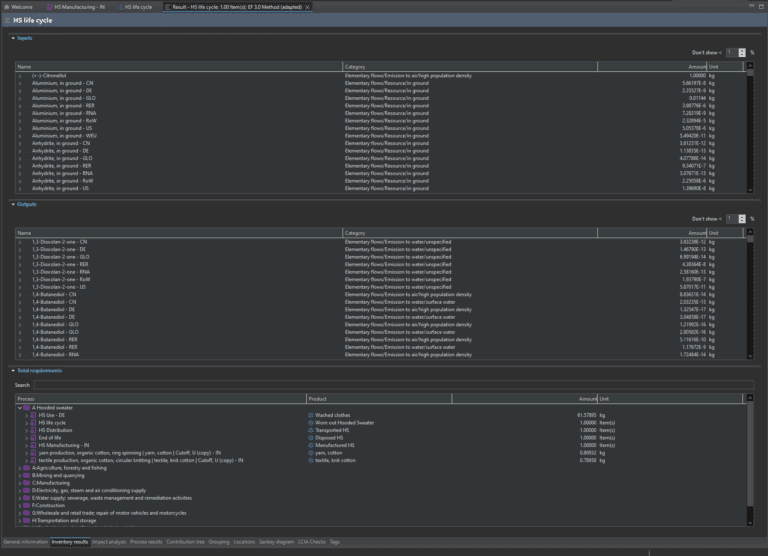Viewport: 768px width, 556px height.
Task: Click the HS Use - DE process icon
Action: (33, 415)
